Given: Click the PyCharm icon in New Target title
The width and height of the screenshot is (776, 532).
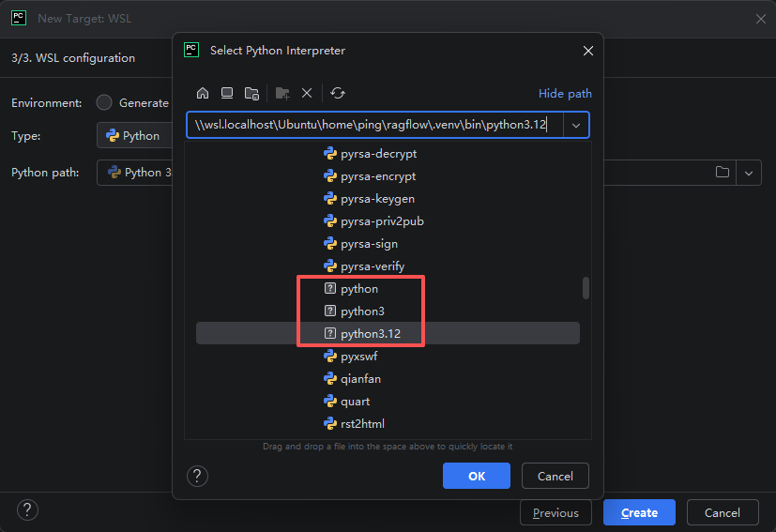Looking at the screenshot, I should click(x=19, y=19).
